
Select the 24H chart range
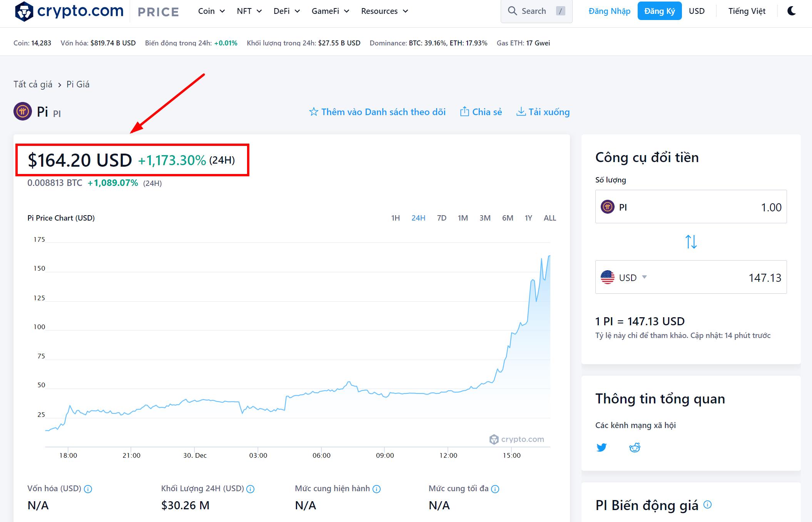[x=418, y=218]
